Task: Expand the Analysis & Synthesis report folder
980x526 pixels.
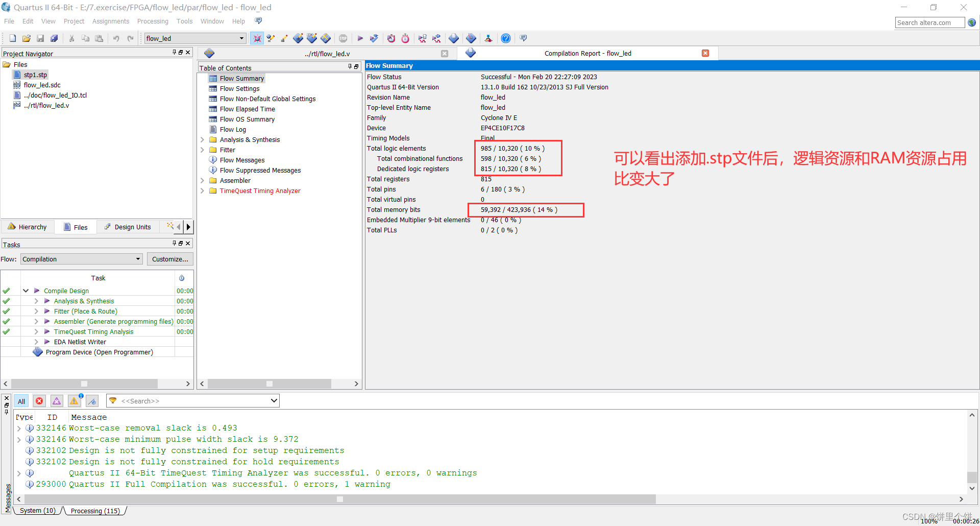Action: pos(203,139)
